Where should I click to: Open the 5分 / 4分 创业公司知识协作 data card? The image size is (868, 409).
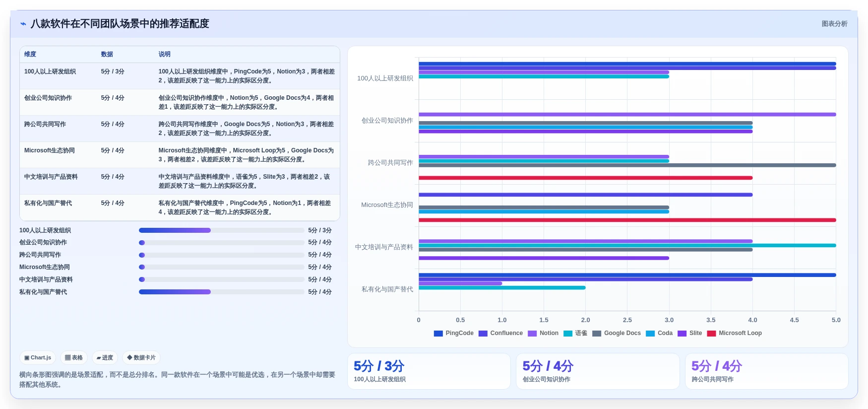click(598, 371)
